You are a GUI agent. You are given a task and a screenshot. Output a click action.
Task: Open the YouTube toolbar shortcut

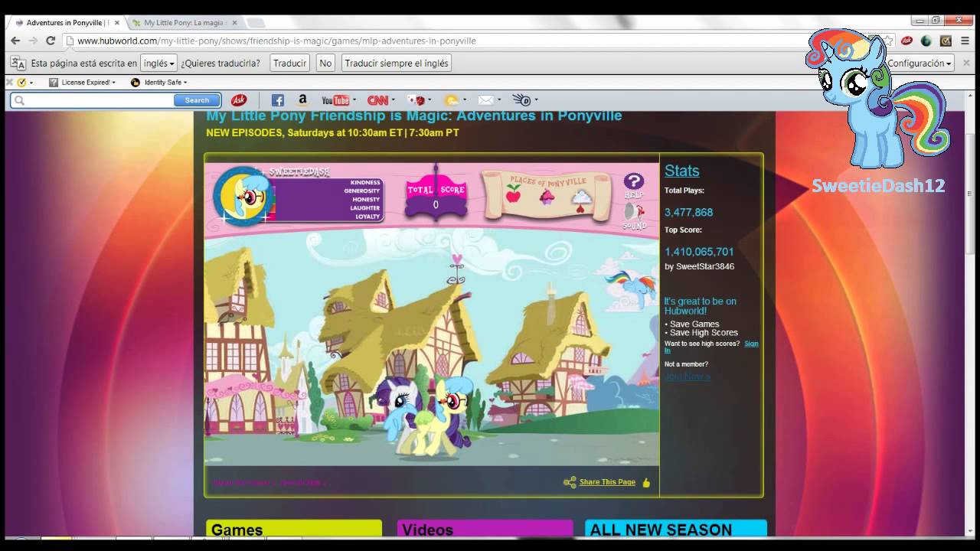[335, 100]
